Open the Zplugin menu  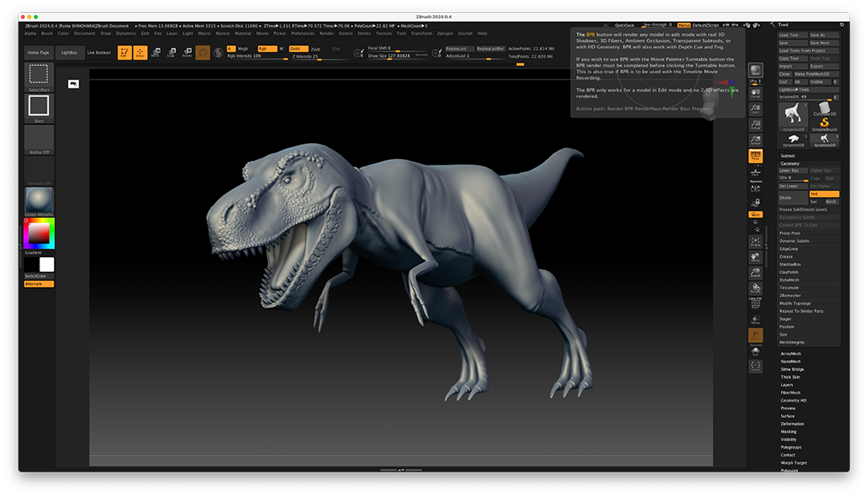point(445,33)
